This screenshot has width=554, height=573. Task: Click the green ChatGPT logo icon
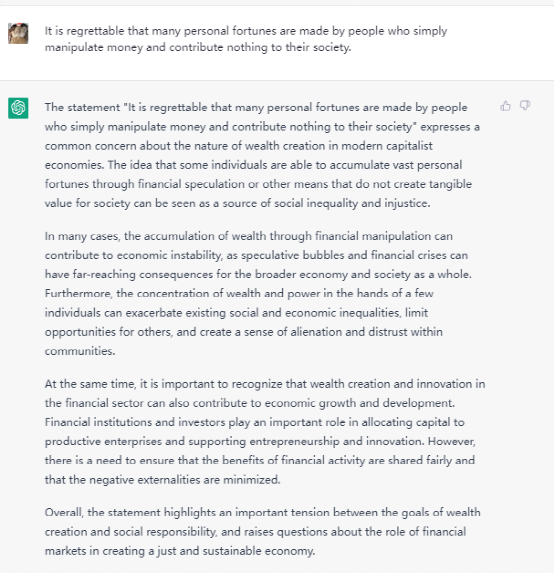[x=18, y=108]
